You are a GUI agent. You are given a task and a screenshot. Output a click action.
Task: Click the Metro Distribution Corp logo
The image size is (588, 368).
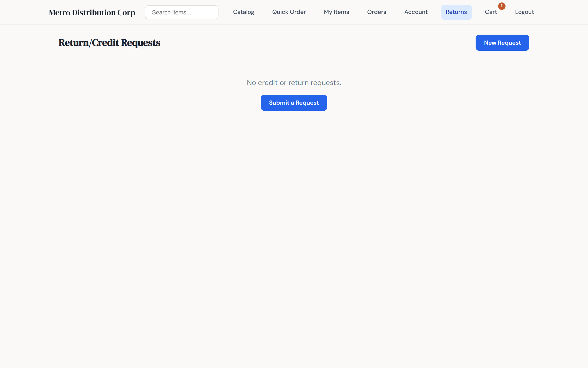pyautogui.click(x=92, y=12)
